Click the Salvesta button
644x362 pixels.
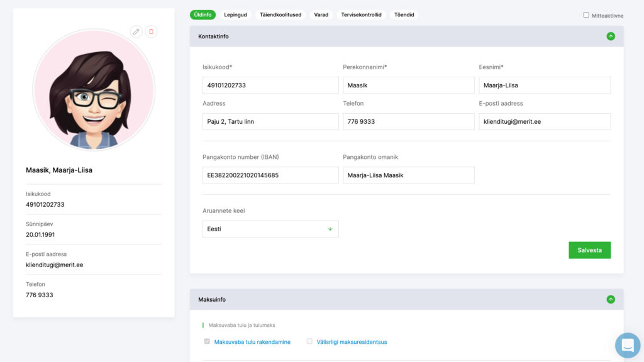tap(589, 250)
